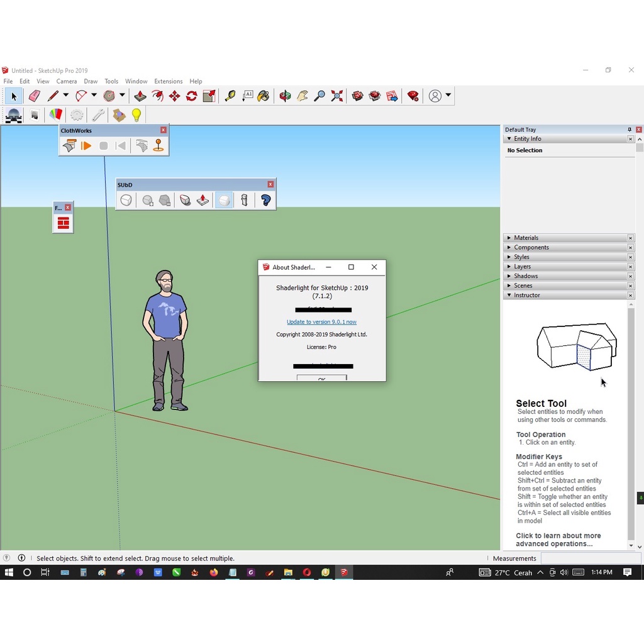The image size is (644, 644).
Task: Open the pencil Line tool dropdown arrow
Action: (65, 96)
